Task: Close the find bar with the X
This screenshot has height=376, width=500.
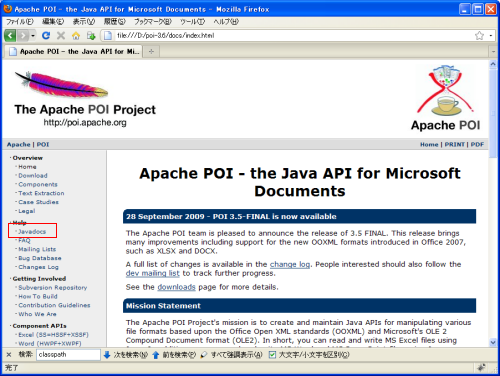Action: 9,355
